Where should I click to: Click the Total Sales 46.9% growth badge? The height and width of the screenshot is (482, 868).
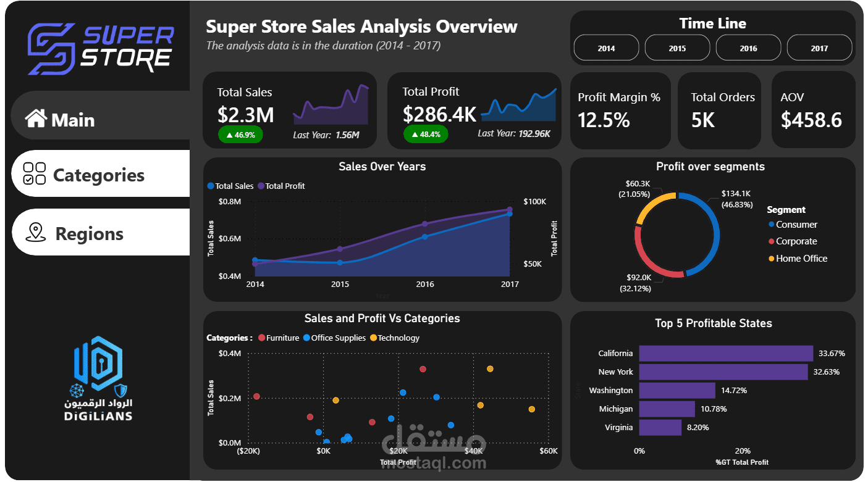[240, 134]
